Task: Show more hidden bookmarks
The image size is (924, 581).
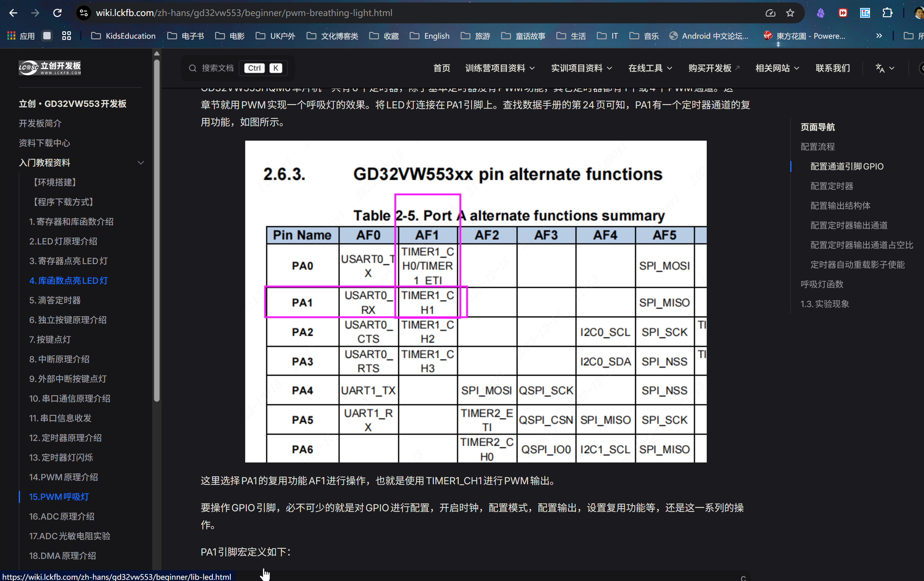Action: tap(879, 36)
